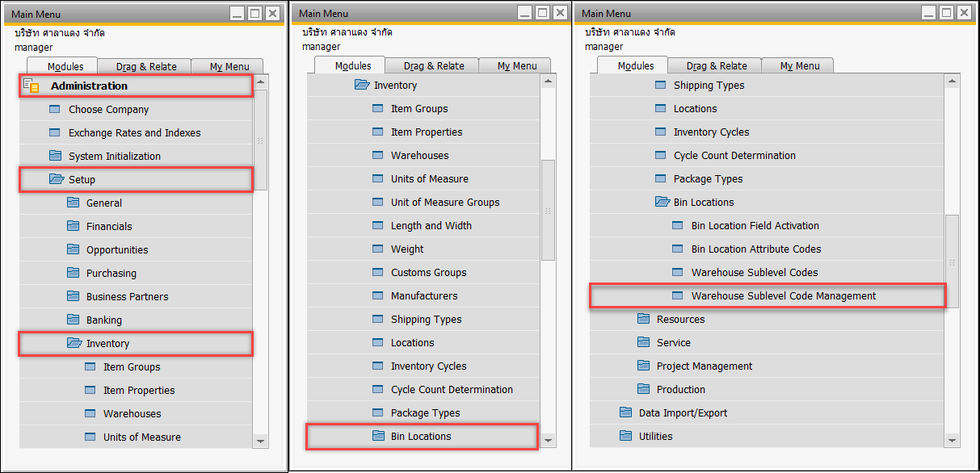Click scroll-up arrow in middle window

pyautogui.click(x=549, y=81)
